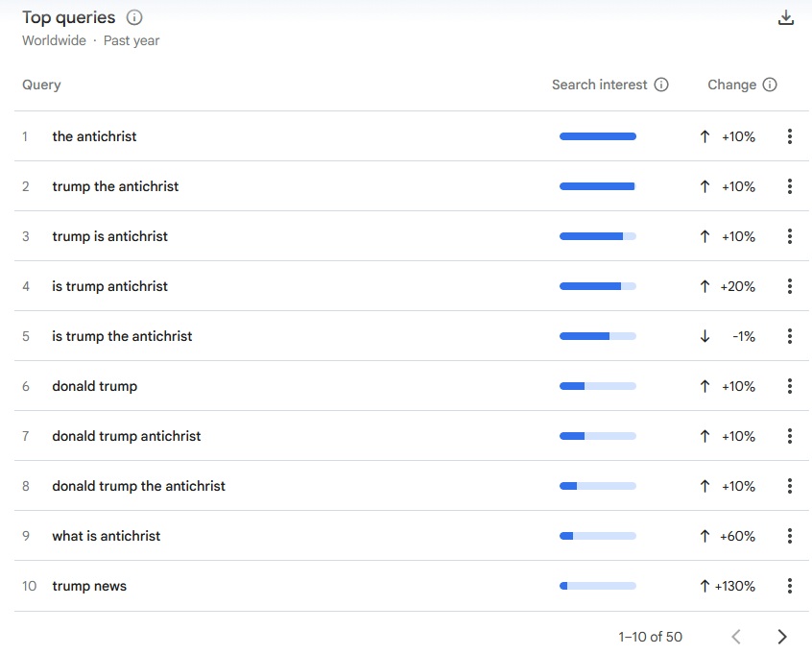Click the 'Worldwide' location label
812x654 pixels.
(x=54, y=40)
